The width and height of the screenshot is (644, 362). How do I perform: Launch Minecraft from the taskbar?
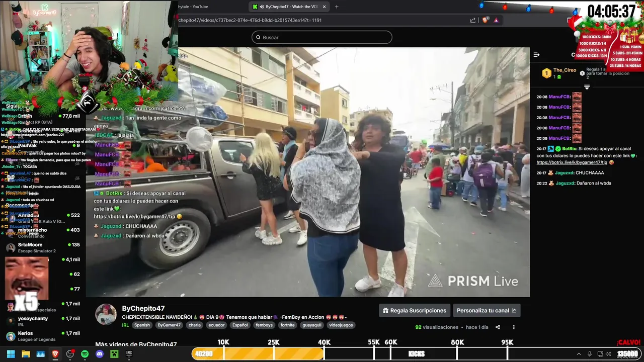tap(114, 354)
